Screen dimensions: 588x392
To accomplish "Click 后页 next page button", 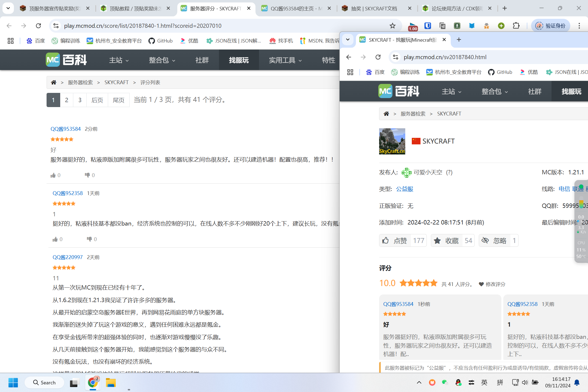I will [97, 100].
